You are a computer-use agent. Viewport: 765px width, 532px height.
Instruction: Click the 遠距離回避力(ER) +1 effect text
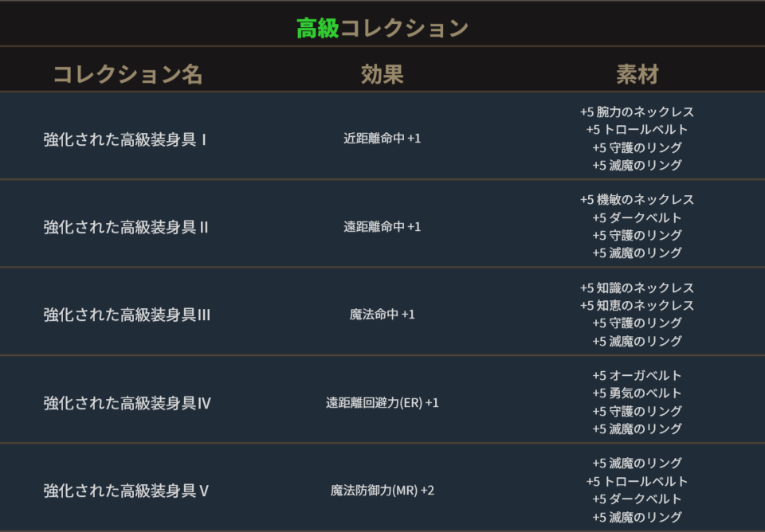click(382, 403)
